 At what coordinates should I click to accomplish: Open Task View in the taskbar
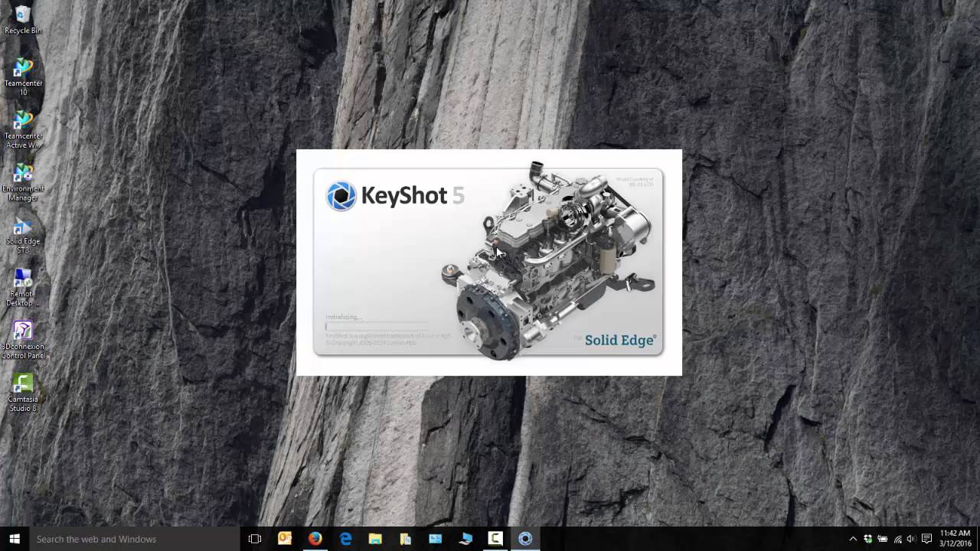(255, 539)
